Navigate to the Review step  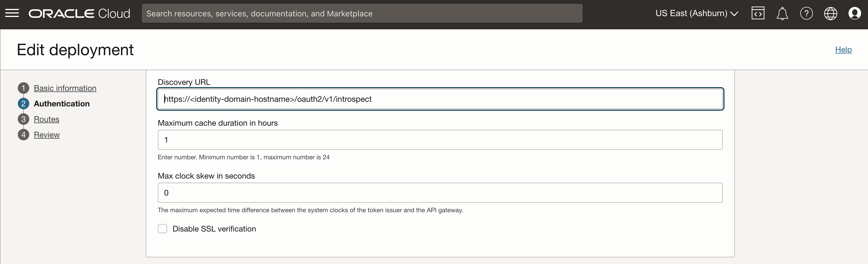point(47,134)
